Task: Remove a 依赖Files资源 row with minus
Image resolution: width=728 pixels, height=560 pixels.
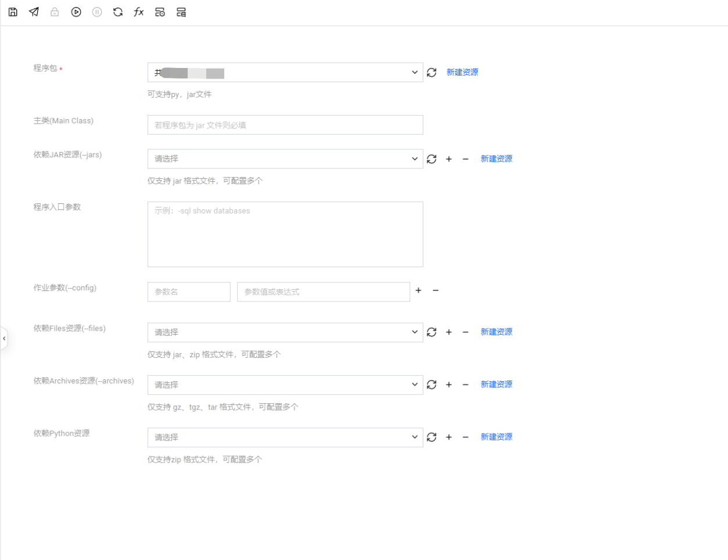Action: tap(465, 332)
